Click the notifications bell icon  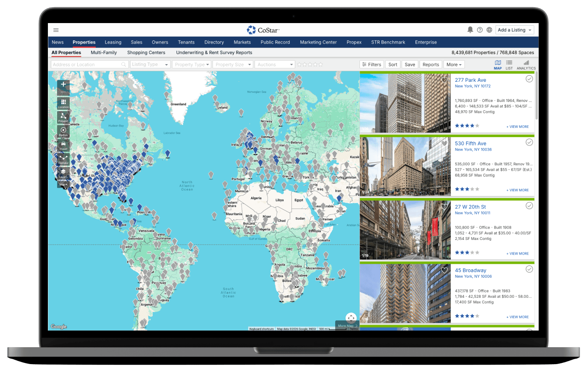[470, 30]
